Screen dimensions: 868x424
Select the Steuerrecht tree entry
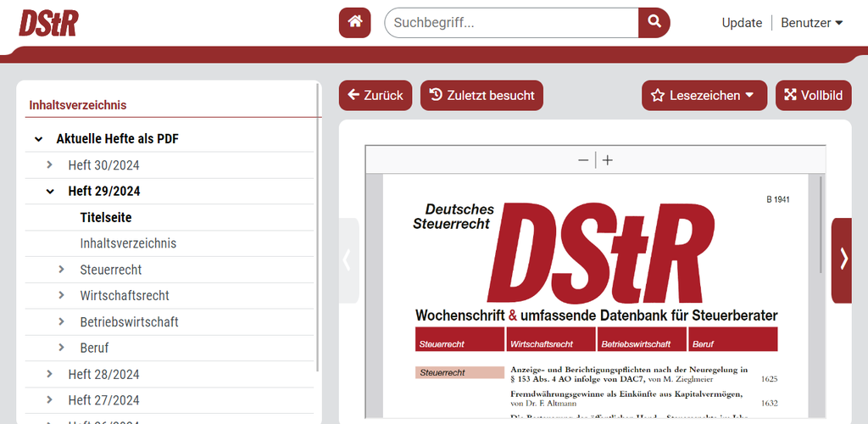pyautogui.click(x=111, y=270)
